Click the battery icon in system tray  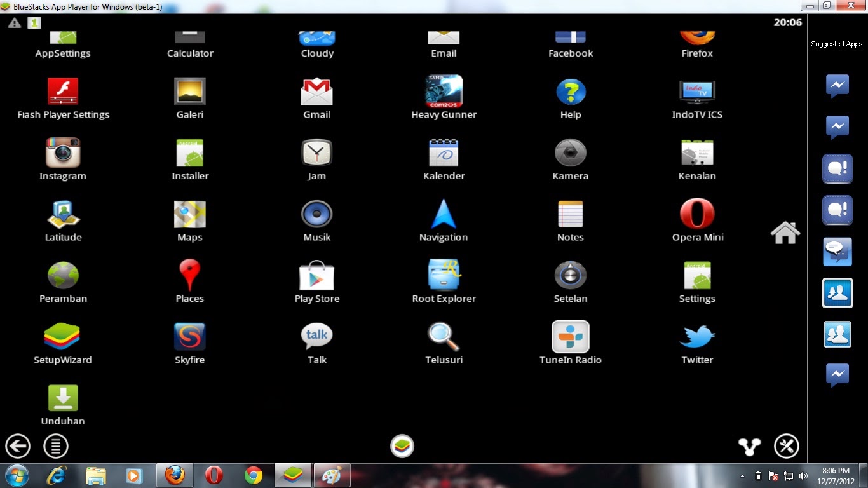(758, 476)
